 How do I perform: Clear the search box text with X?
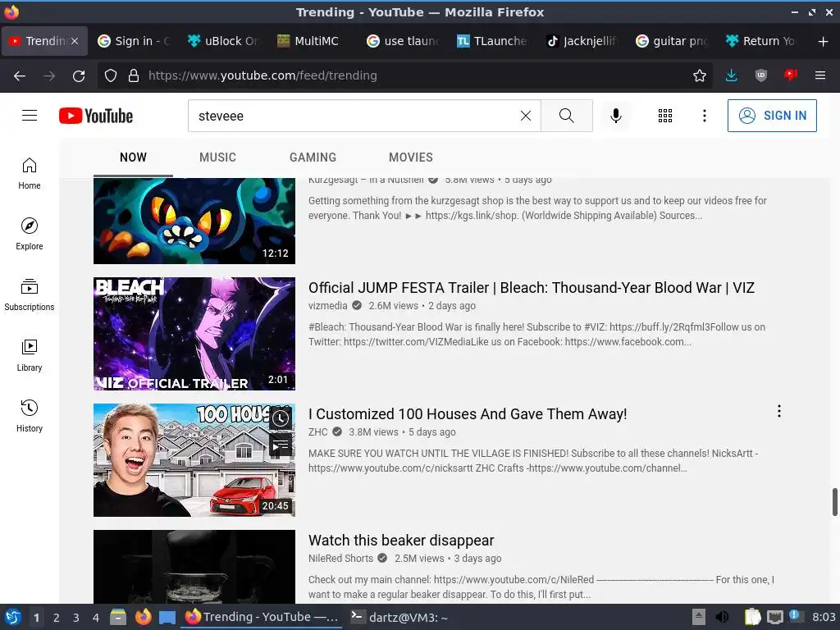[526, 116]
